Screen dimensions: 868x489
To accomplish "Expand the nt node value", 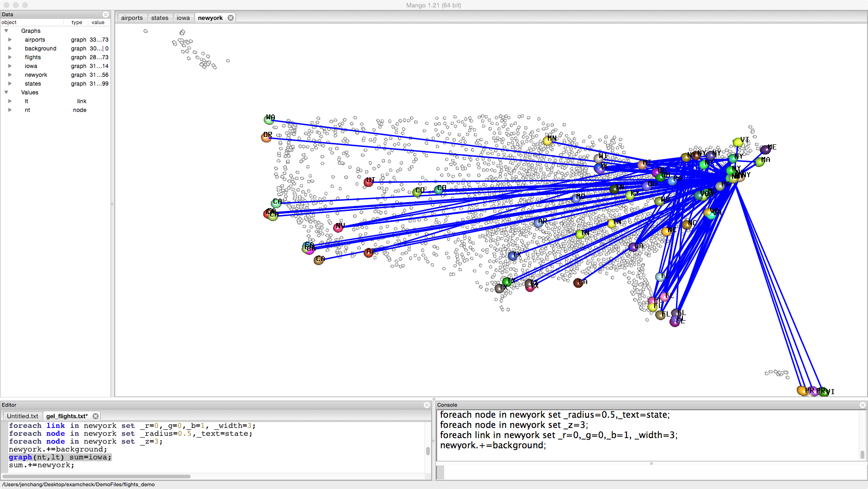I will click(10, 110).
